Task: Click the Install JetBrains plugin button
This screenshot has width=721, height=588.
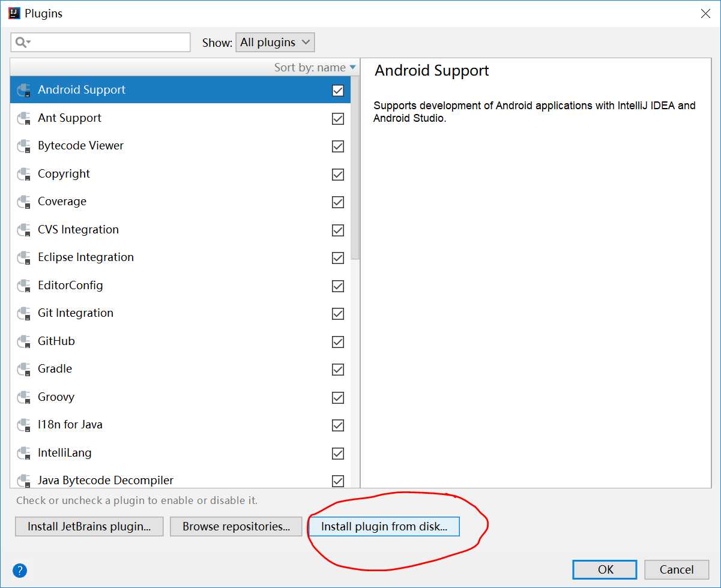Action: [89, 527]
